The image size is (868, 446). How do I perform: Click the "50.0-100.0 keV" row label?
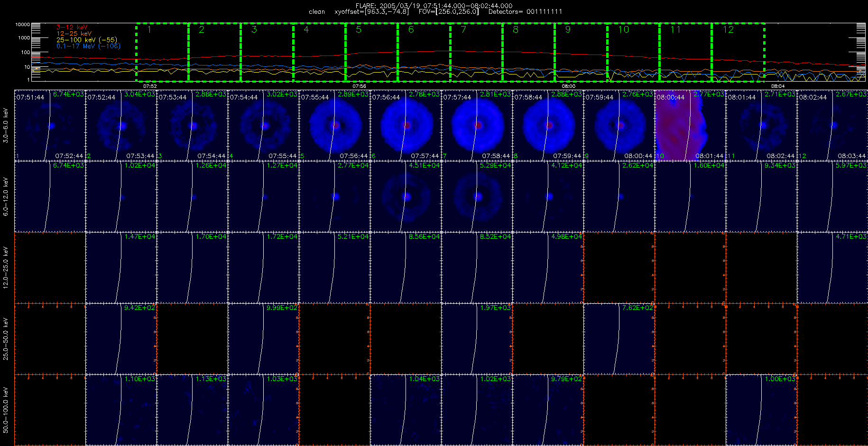(6, 410)
